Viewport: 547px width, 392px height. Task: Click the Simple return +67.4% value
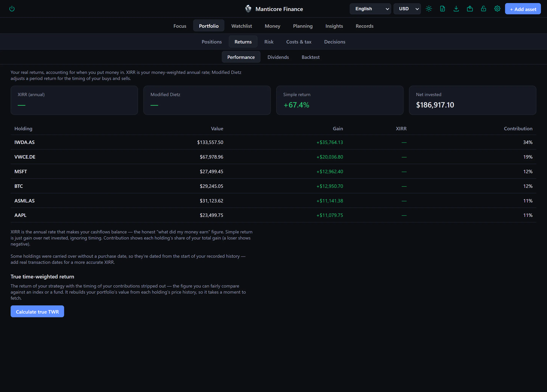click(x=296, y=105)
